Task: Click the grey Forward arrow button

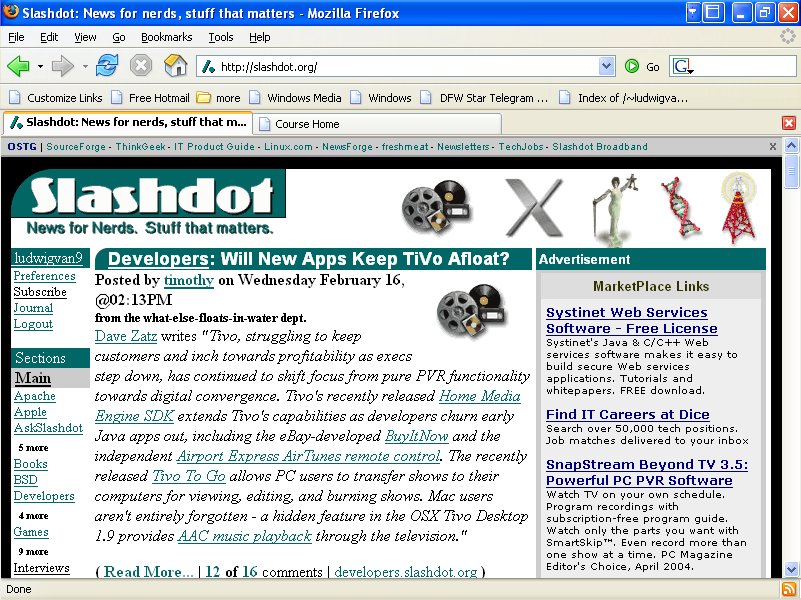Action: pos(63,66)
